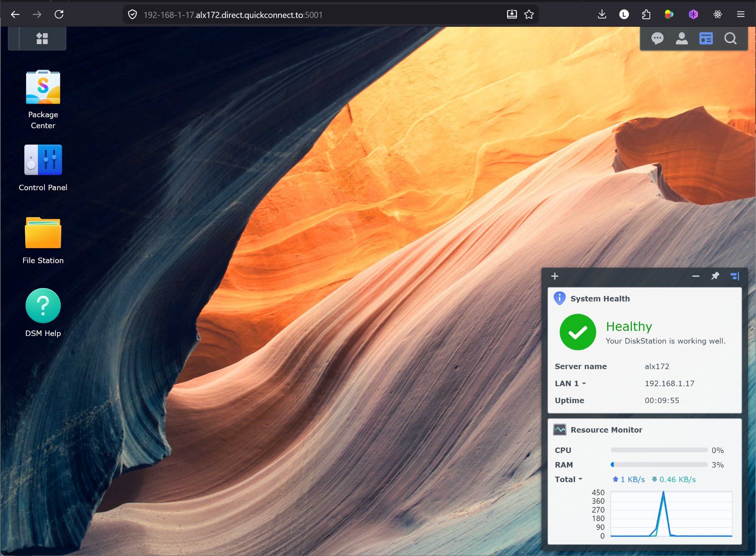Toggle the widgets panel icon

click(x=706, y=39)
